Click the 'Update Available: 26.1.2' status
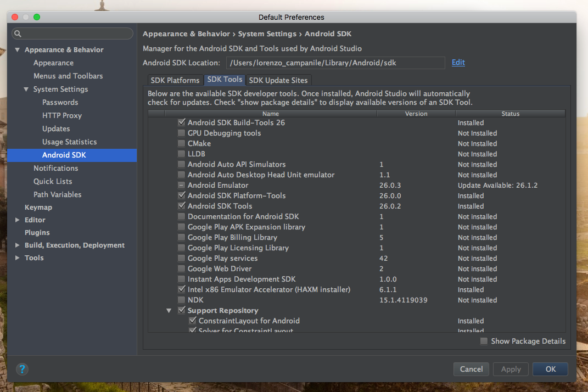This screenshot has height=392, width=588. point(497,186)
